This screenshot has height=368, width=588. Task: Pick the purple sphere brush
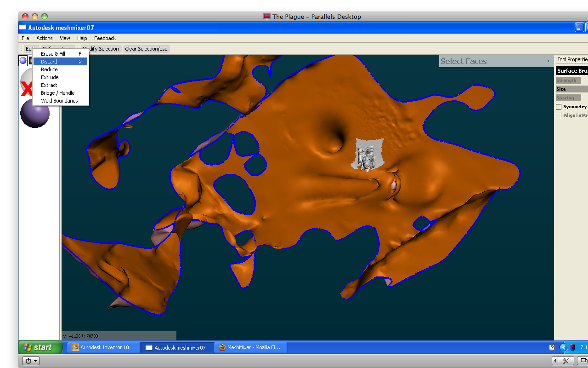coord(35,113)
